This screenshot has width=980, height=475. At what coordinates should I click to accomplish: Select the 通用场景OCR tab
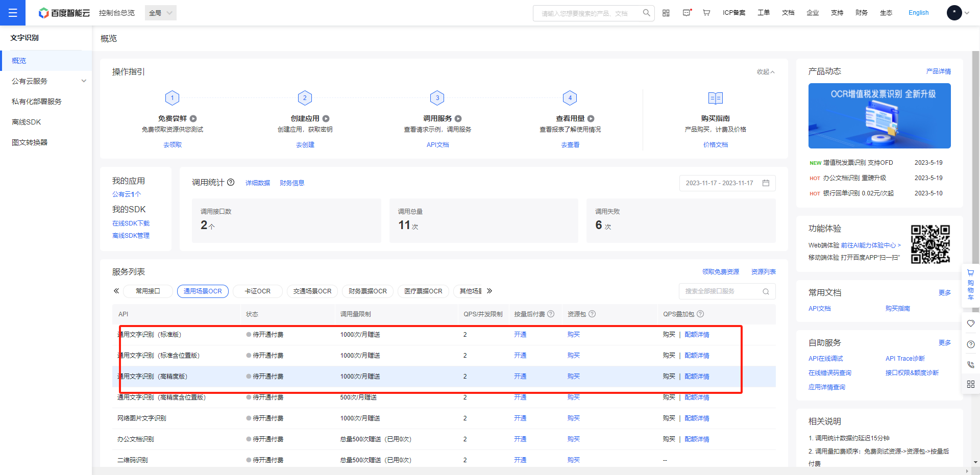pos(203,291)
